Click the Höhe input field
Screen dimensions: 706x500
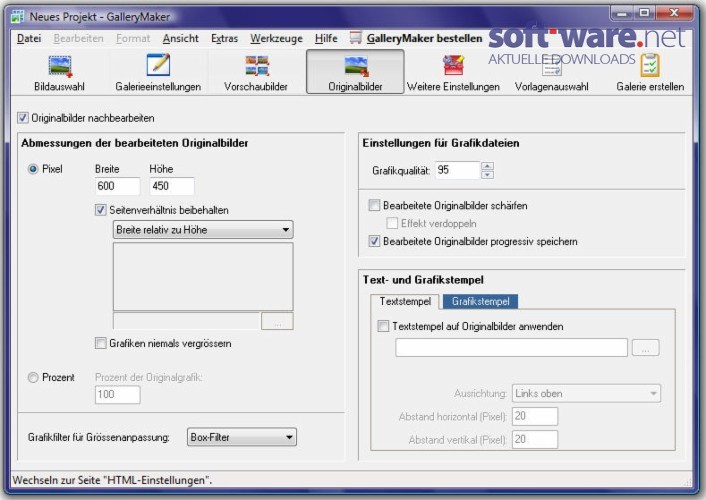tap(172, 186)
